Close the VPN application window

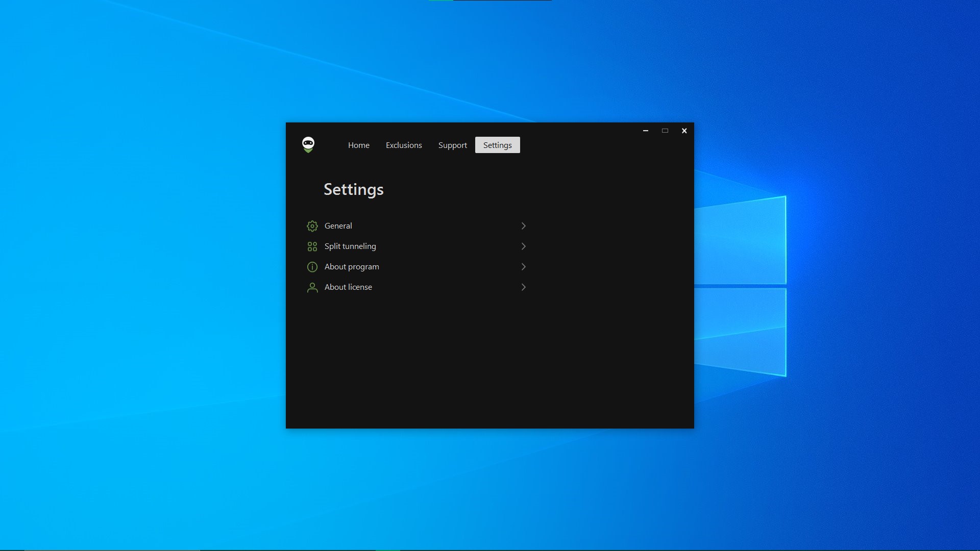684,131
